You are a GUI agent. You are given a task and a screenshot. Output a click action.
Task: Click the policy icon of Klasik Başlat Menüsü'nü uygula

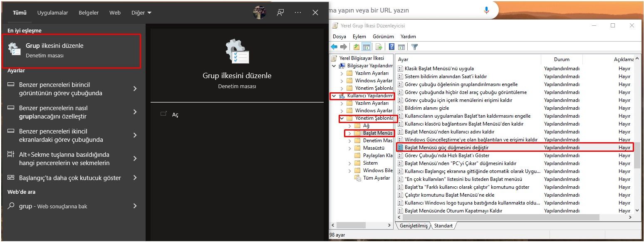click(400, 69)
